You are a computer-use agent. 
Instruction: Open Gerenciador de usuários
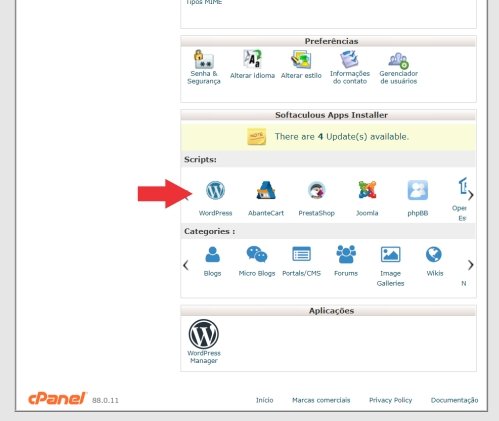click(x=398, y=67)
